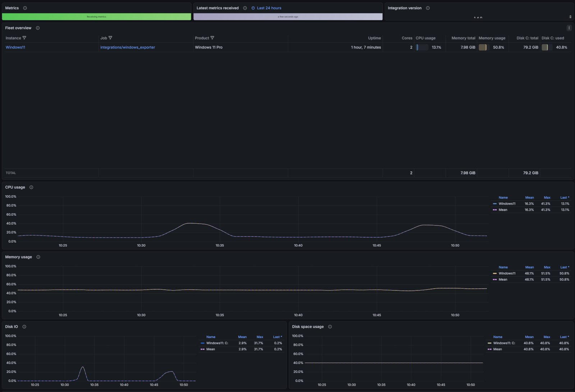Open the CPU usage panel title menu
575x392 pixels.
click(15, 187)
